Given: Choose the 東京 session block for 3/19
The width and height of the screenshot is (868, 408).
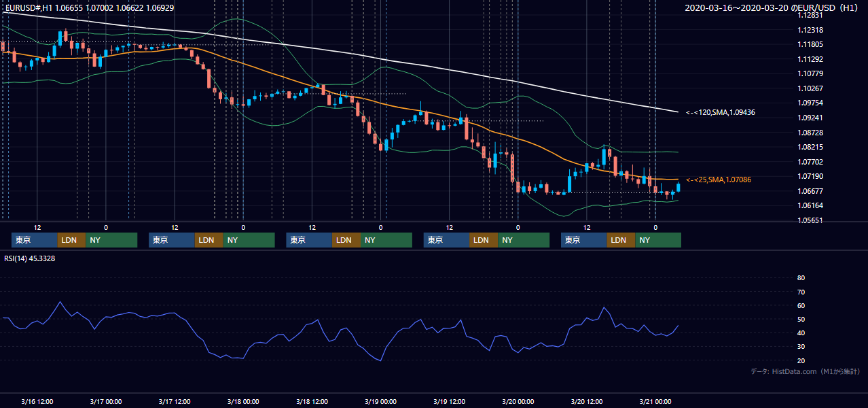Looking at the screenshot, I should pyautogui.click(x=446, y=240).
